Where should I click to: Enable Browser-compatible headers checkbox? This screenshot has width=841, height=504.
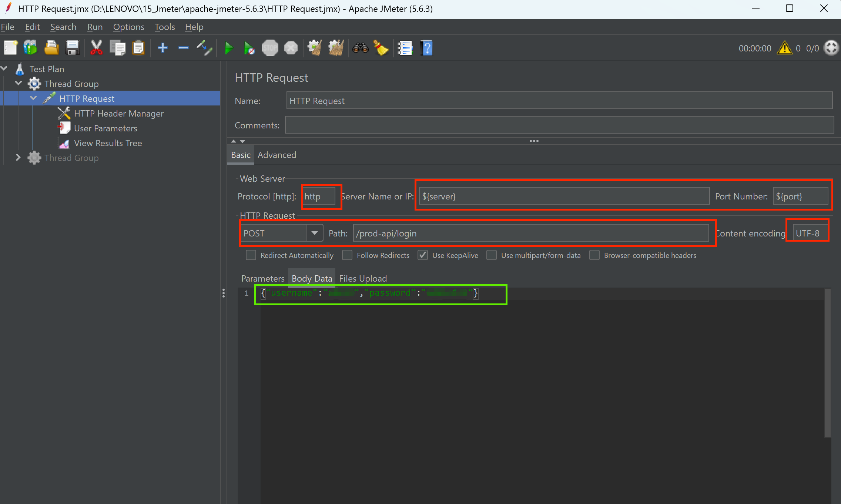(594, 255)
